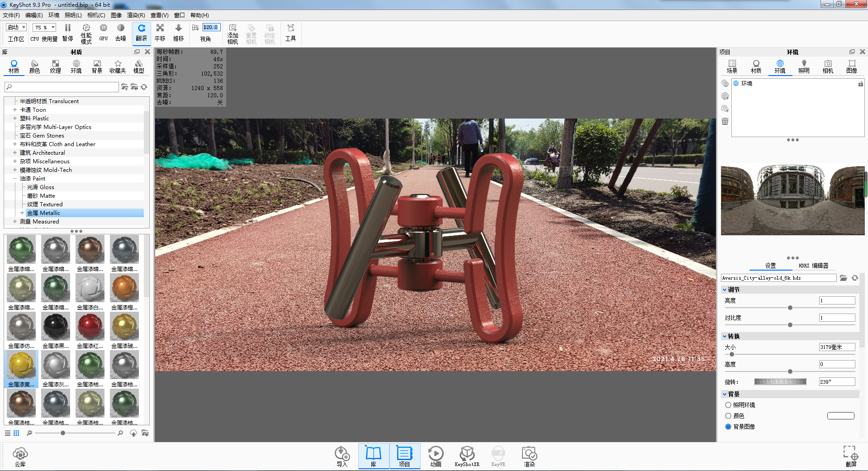
Task: Open the Colors (颜色) library tab
Action: coord(35,67)
